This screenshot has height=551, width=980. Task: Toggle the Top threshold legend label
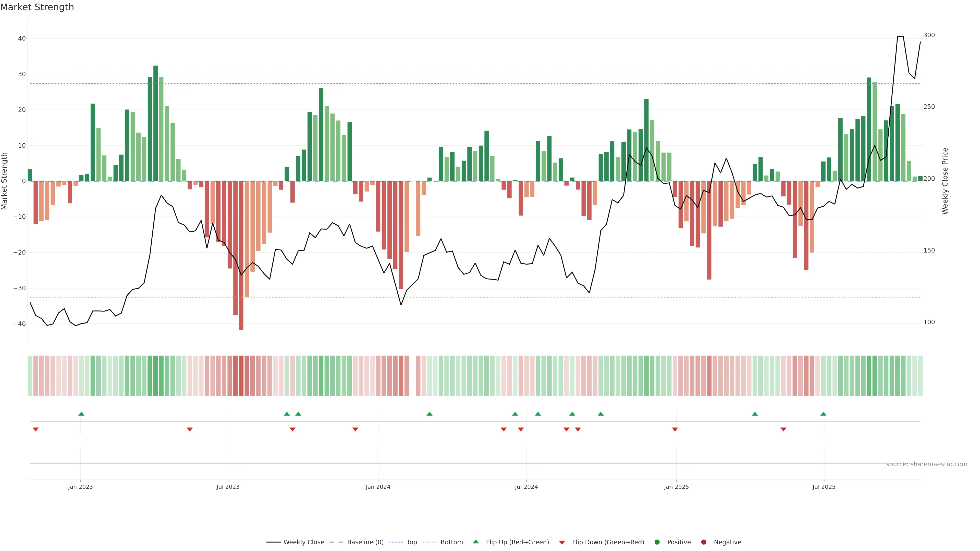[x=412, y=542]
